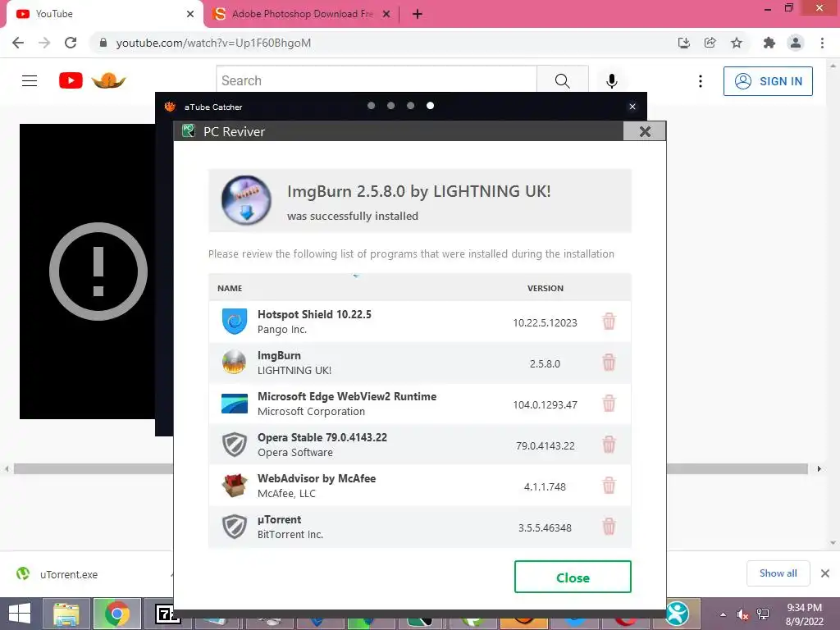
Task: Show all downloads
Action: click(x=778, y=573)
